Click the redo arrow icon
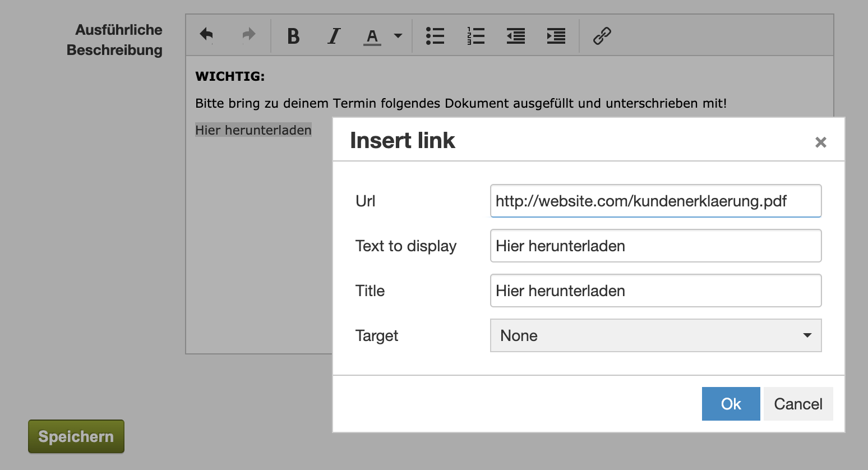This screenshot has height=470, width=868. coord(249,35)
